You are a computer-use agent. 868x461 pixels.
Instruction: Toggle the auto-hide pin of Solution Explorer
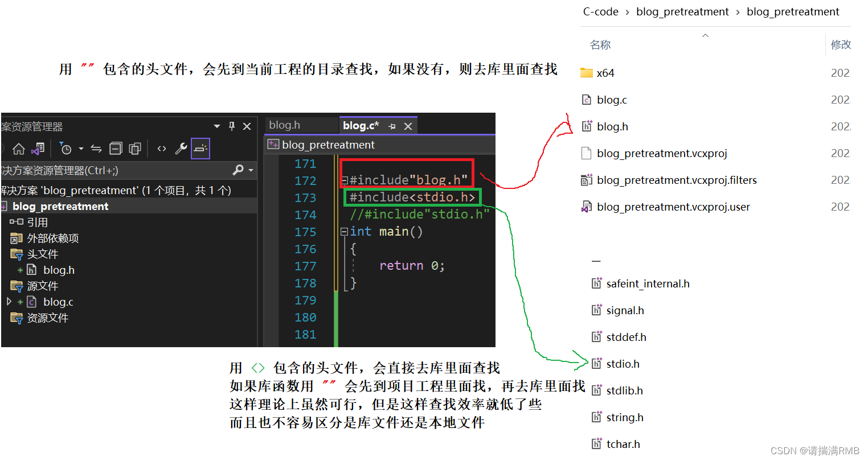coord(232,126)
